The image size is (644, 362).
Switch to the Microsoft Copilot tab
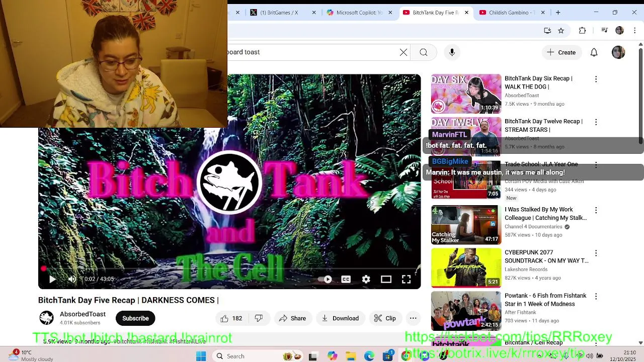[x=359, y=13]
